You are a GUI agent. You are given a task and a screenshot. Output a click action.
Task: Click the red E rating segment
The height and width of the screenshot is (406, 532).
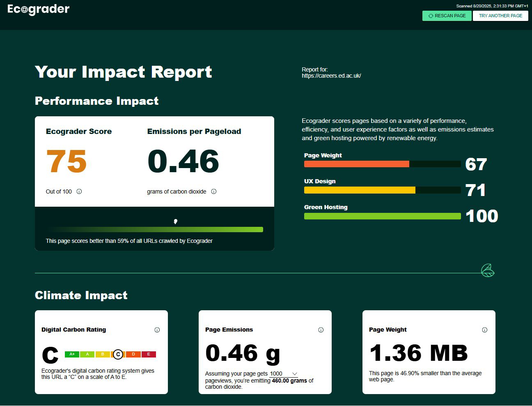pos(149,354)
